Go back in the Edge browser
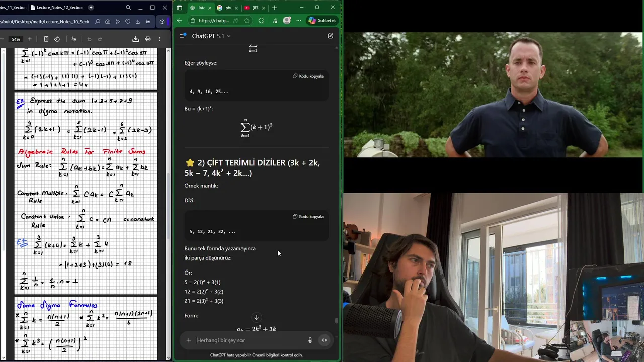 tap(180, 21)
